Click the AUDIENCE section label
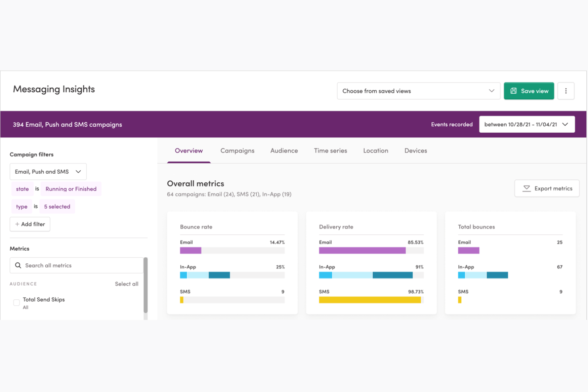 [x=23, y=284]
